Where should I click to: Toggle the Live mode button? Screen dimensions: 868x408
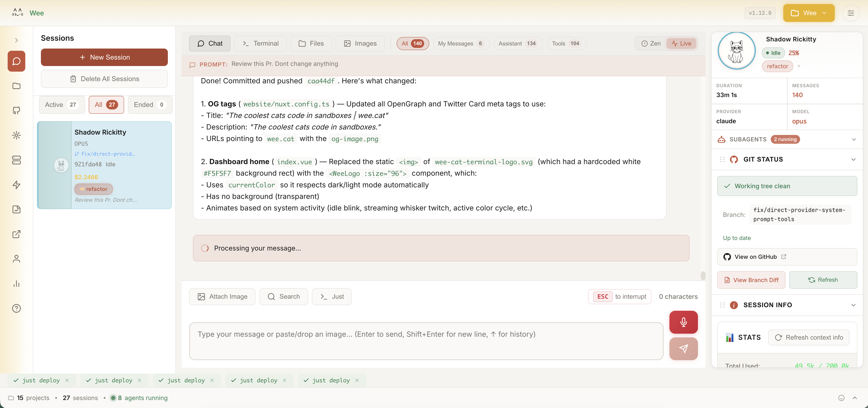tap(681, 43)
